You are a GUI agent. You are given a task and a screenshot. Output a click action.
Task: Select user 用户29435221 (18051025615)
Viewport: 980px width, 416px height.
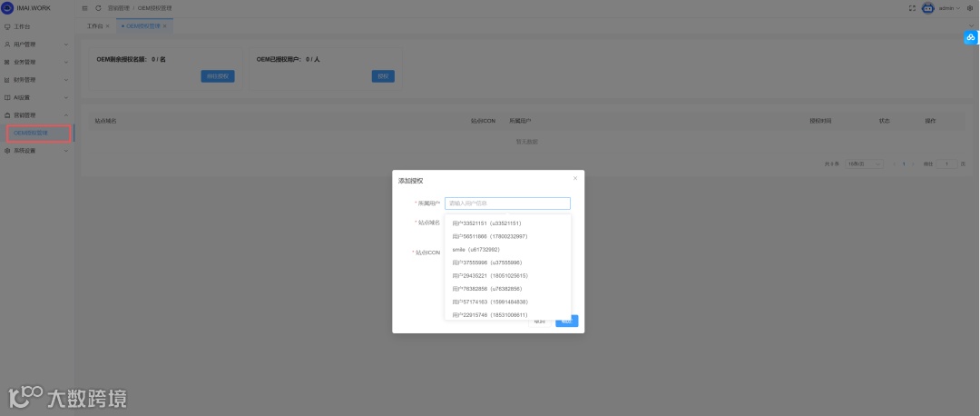tap(507, 275)
